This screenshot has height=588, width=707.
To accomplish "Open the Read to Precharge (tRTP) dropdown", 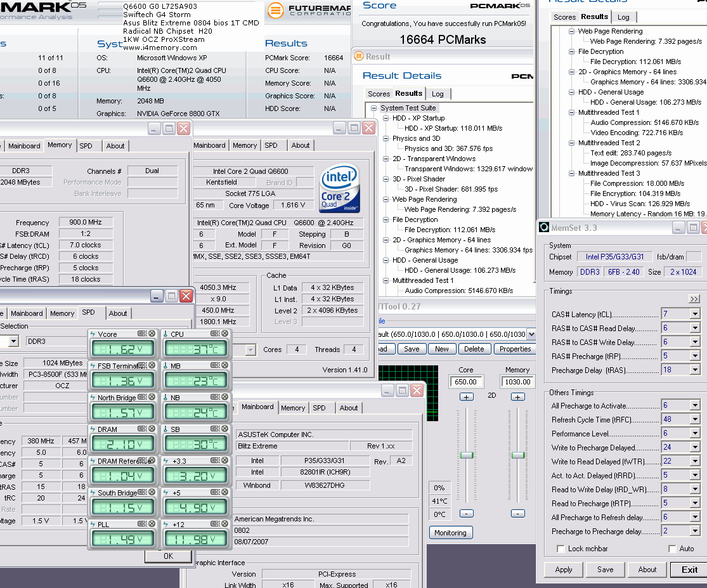I will [x=695, y=503].
